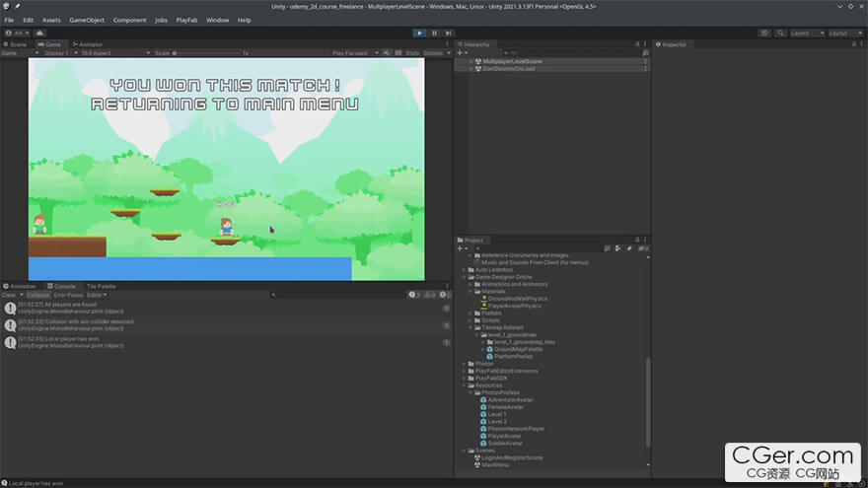The image size is (868, 488).
Task: Click the Hierarchy lock icon
Action: tap(637, 44)
